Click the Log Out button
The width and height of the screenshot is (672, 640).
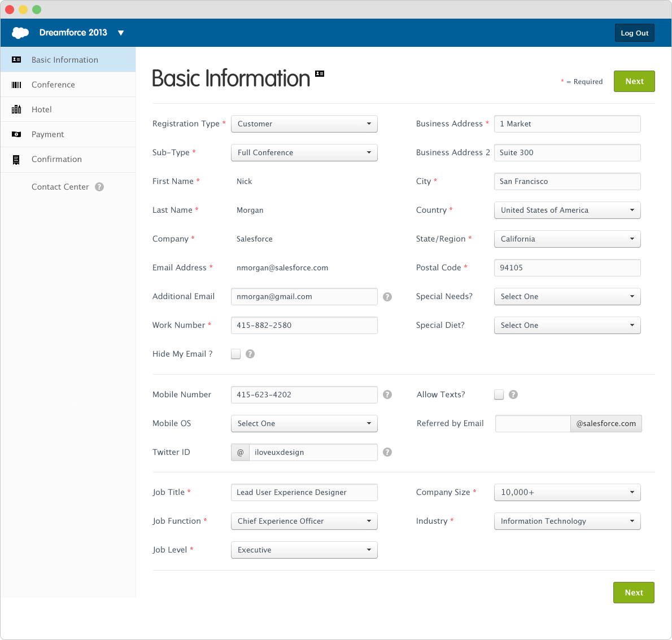pos(634,33)
